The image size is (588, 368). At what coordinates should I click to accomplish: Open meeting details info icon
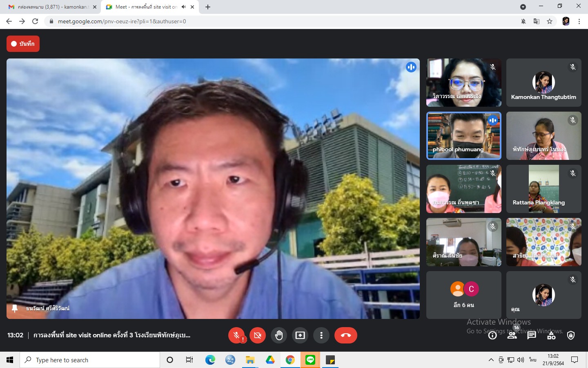click(492, 336)
